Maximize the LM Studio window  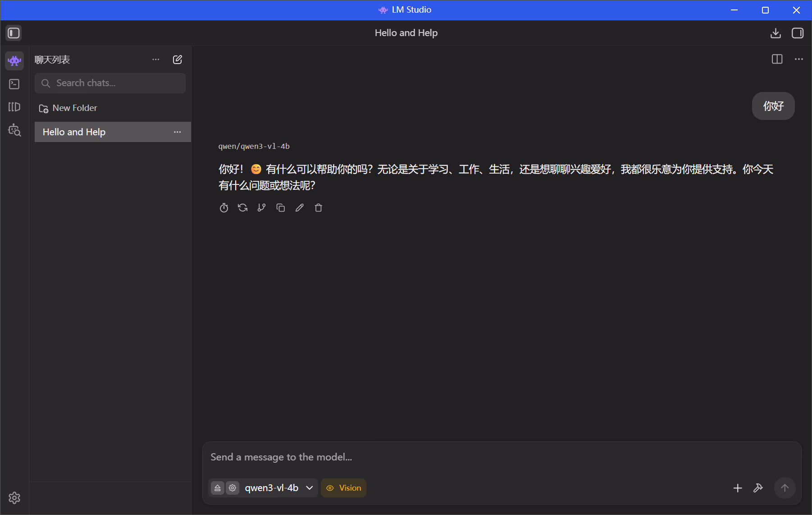pyautogui.click(x=765, y=10)
